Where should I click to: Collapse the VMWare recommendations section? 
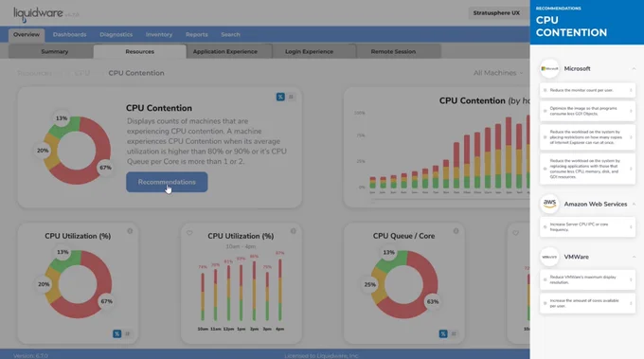coord(634,257)
